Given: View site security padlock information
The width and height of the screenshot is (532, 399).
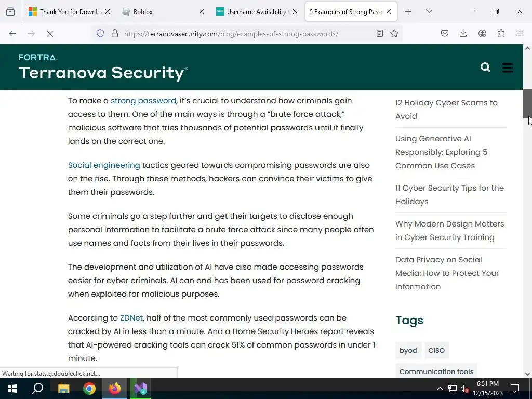Looking at the screenshot, I should pos(115,34).
